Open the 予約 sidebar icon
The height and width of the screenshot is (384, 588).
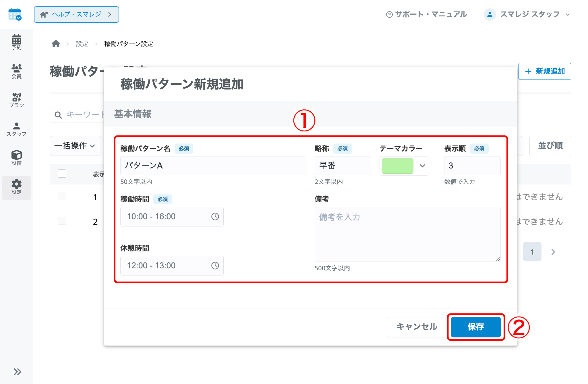(x=16, y=42)
